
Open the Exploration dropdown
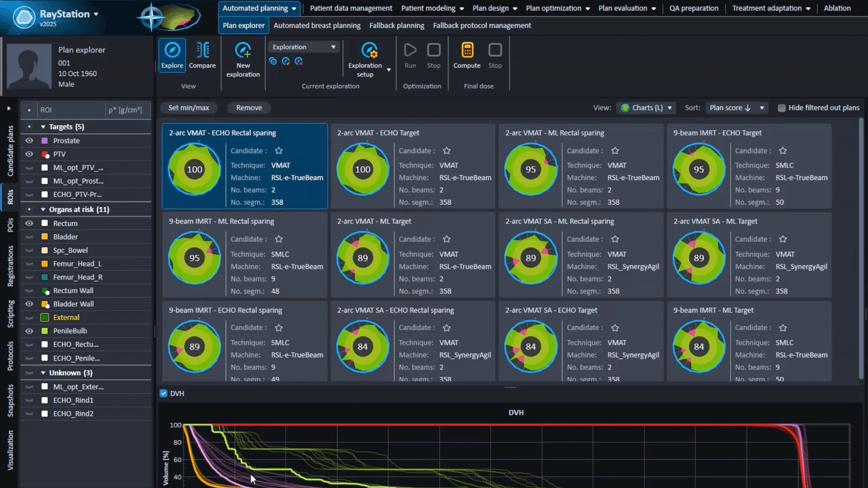303,47
